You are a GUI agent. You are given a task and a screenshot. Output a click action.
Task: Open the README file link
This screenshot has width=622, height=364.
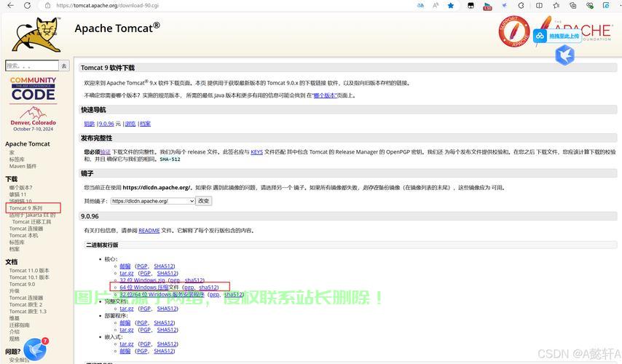149,230
